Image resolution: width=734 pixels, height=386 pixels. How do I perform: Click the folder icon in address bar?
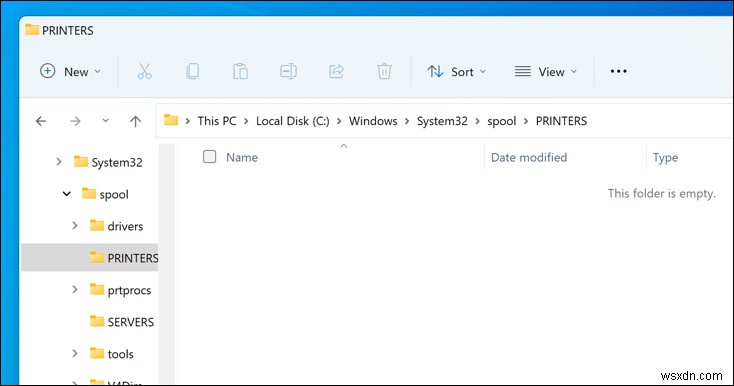[x=171, y=120]
